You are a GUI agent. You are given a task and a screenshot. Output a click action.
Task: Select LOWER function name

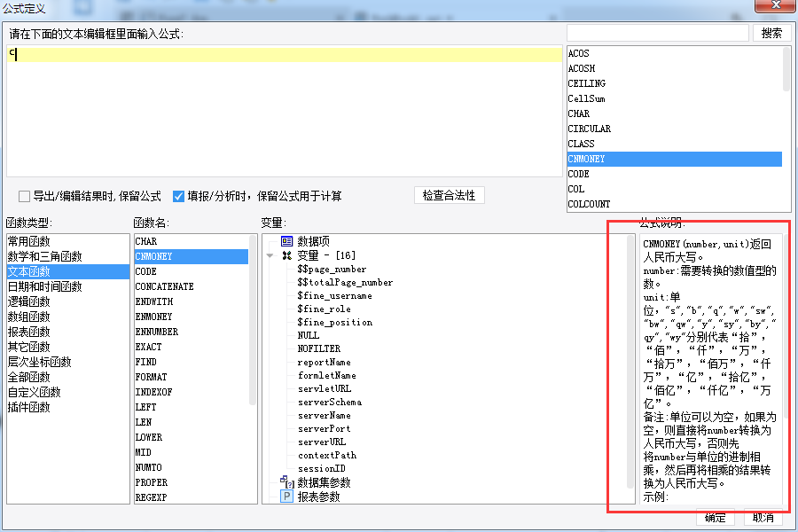pos(192,437)
